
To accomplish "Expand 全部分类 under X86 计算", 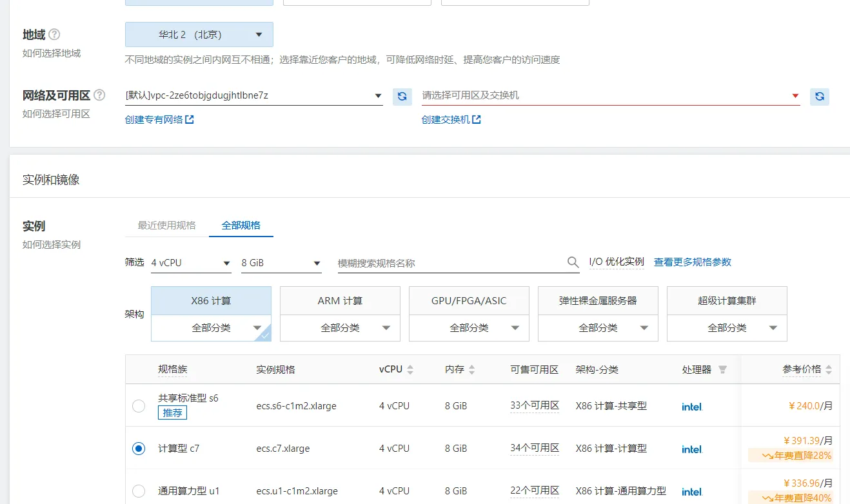I will coord(211,328).
